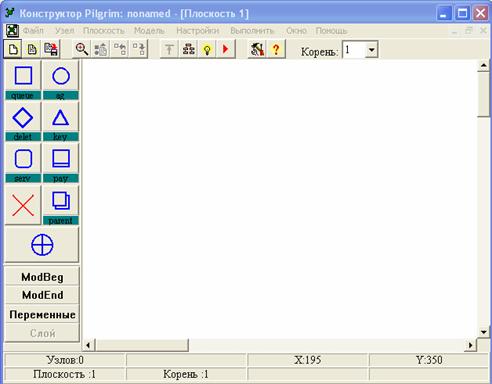Image resolution: width=492 pixels, height=384 pixels.
Task: Click the T-shaped toolbar icon
Action: click(169, 49)
